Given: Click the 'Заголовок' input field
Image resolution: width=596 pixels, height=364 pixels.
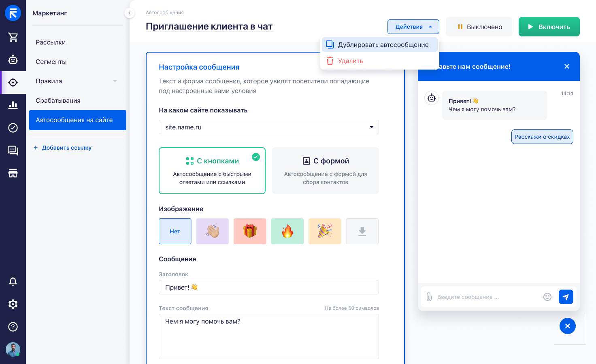Looking at the screenshot, I should click(269, 287).
